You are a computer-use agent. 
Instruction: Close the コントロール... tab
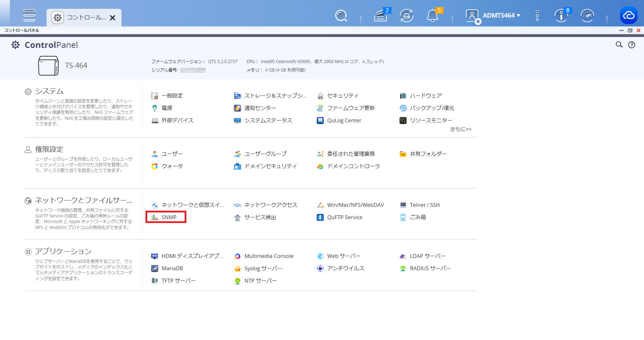tap(113, 18)
